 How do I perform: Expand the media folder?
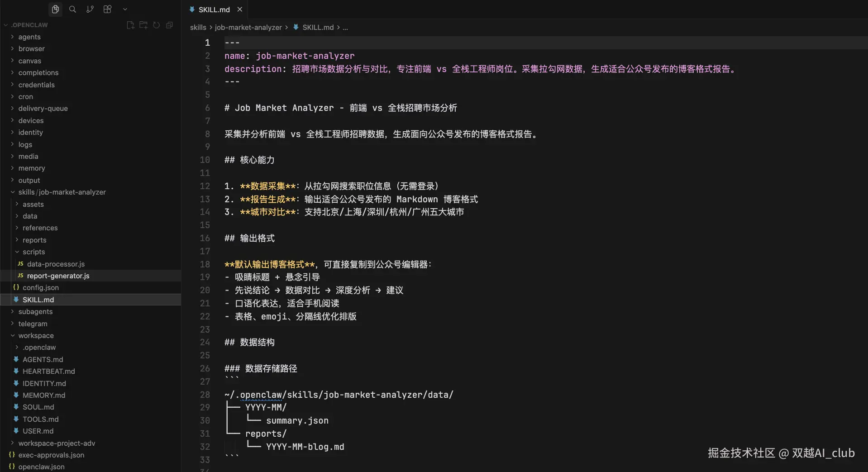click(x=29, y=157)
